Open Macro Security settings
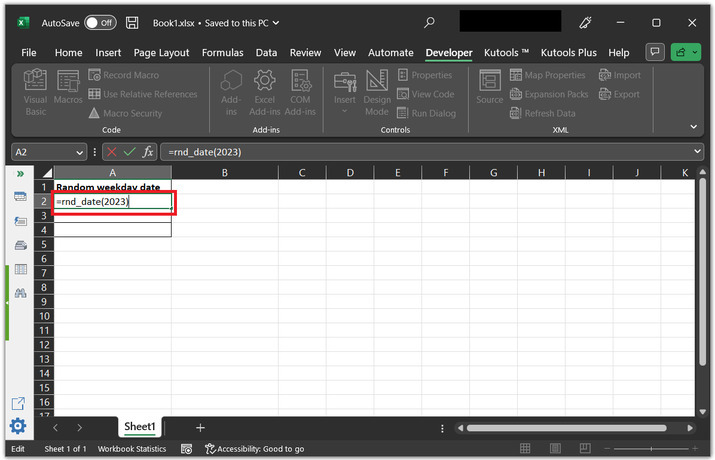The image size is (715, 460). [126, 113]
